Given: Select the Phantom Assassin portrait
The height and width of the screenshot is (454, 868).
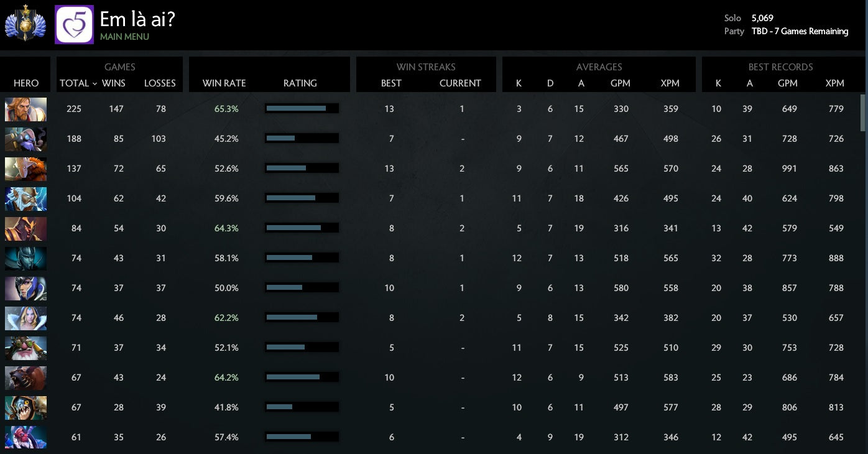Looking at the screenshot, I should 25,258.
